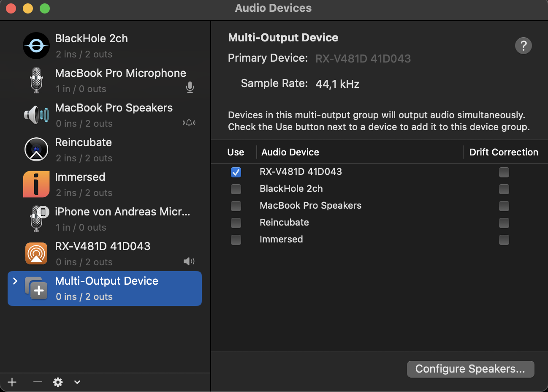Uncheck Use for RX-V481D 41D043
This screenshot has height=392, width=548.
click(236, 172)
